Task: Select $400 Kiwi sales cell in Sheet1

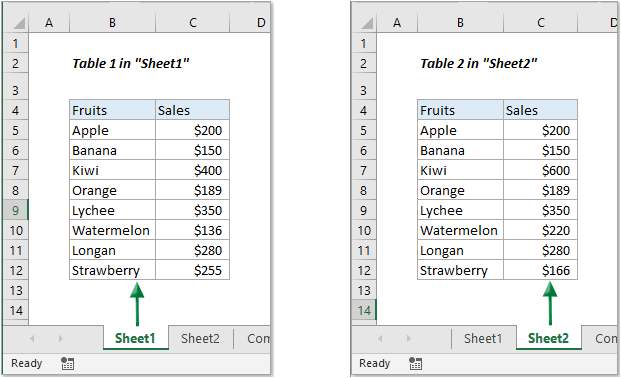Action: 192,170
